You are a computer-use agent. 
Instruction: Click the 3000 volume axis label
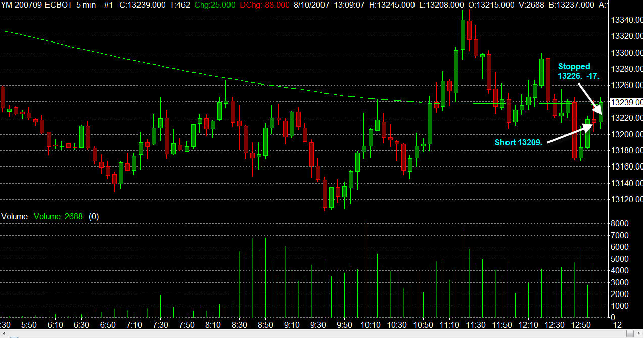point(620,282)
